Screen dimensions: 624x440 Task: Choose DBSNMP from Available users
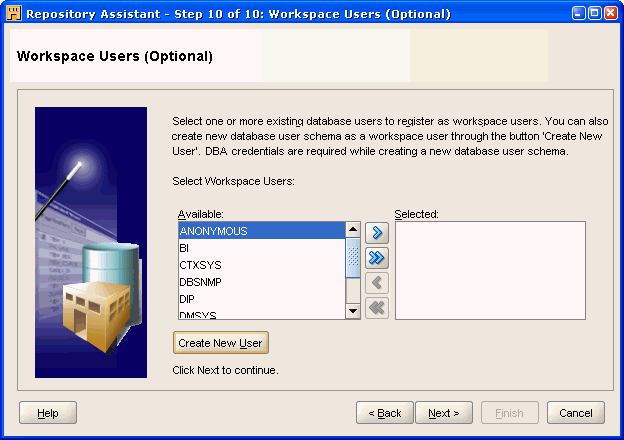(x=260, y=282)
